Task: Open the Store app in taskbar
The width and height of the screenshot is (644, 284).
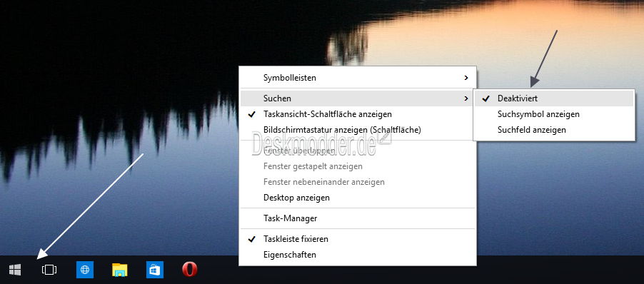Action: tap(155, 270)
